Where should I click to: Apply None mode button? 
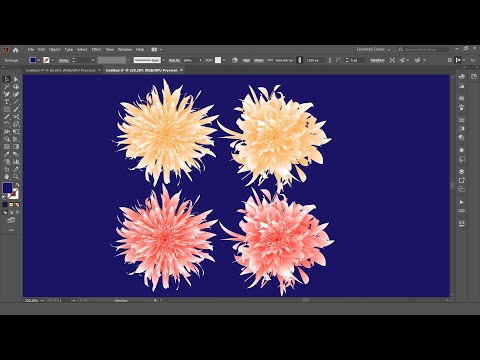(x=17, y=205)
